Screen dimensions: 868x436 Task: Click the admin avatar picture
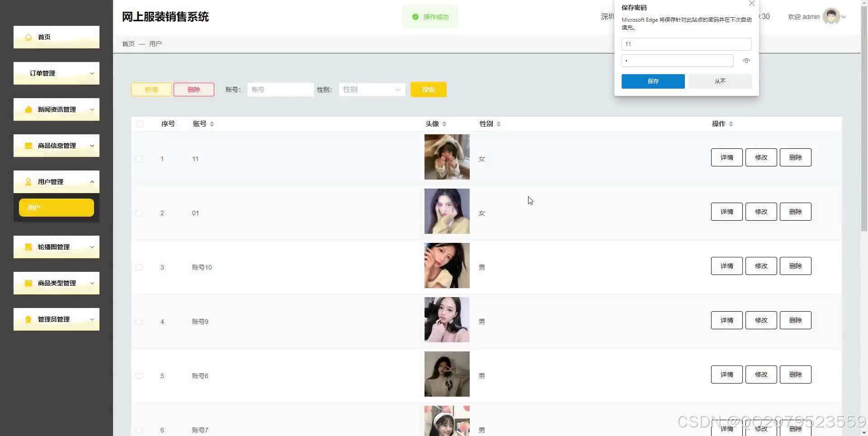pos(831,17)
